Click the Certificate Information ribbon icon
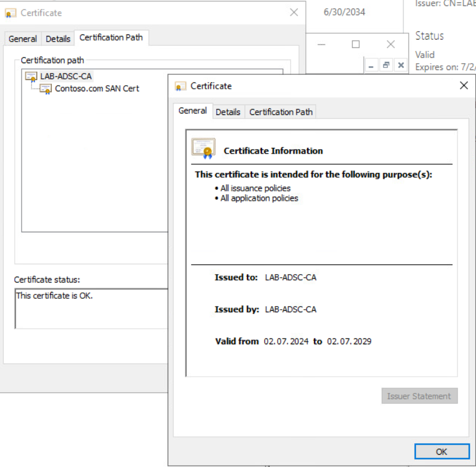 coord(203,148)
